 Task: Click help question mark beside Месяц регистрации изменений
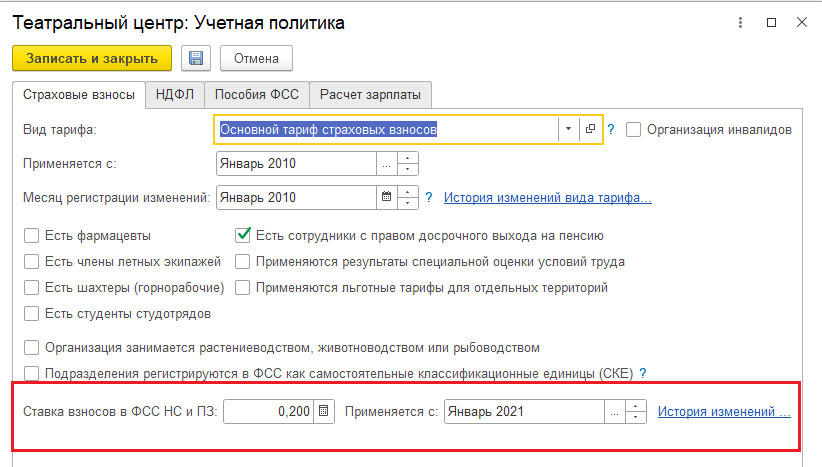coord(429,198)
